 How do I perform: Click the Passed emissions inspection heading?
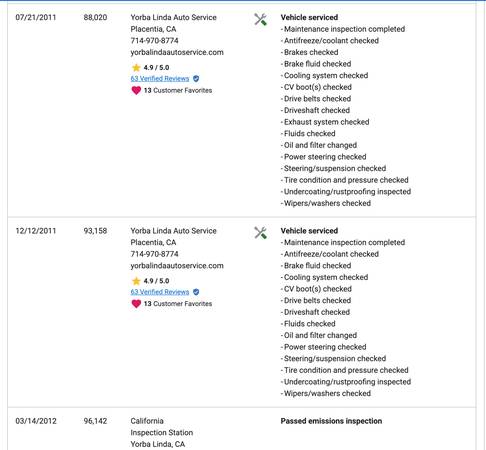331,421
